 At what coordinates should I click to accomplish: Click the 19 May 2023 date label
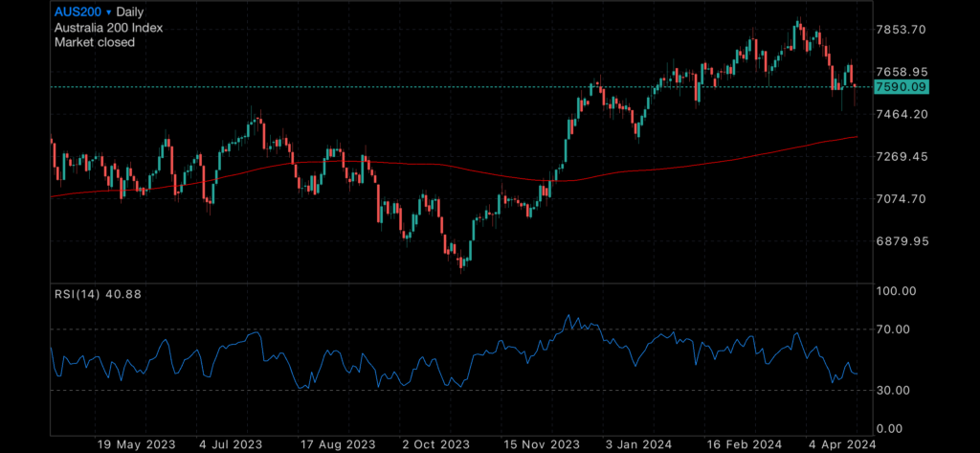[x=136, y=444]
